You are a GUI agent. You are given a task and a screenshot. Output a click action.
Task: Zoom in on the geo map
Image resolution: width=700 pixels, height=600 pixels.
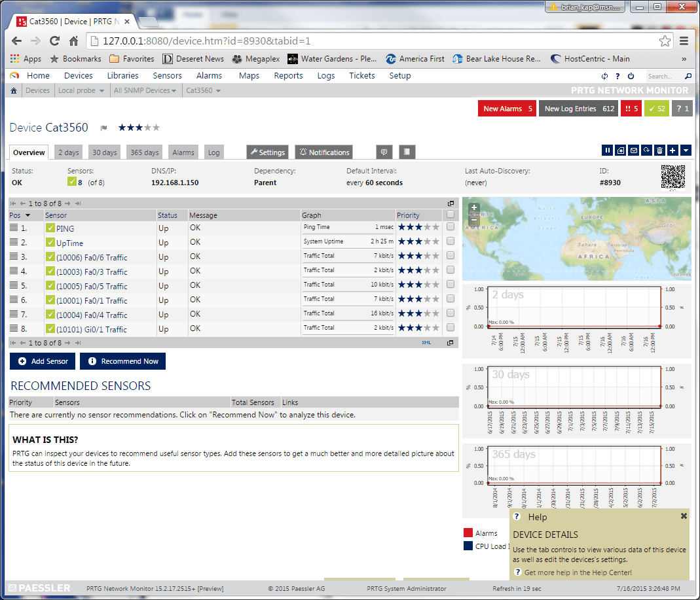(x=474, y=207)
